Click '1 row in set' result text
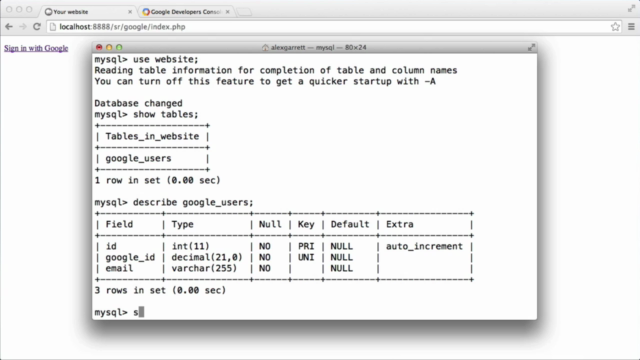 point(158,180)
